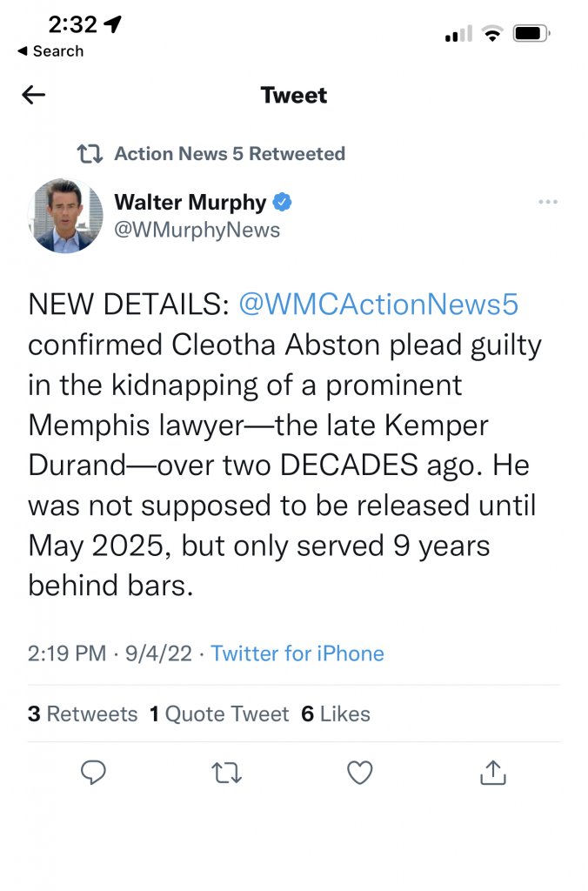This screenshot has width=588, height=891.
Task: Open the Twitter for iPhone link
Action: 297,653
